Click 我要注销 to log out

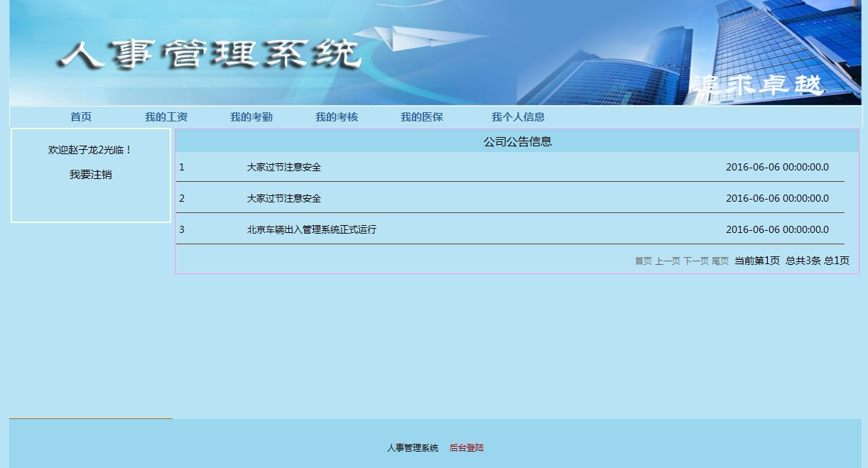point(89,174)
